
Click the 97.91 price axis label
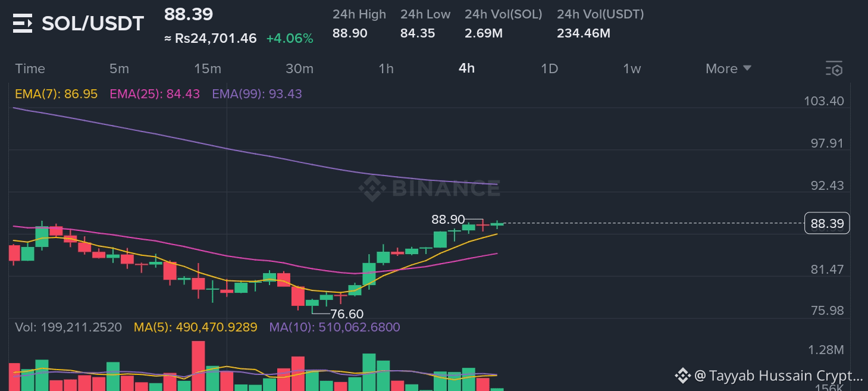pyautogui.click(x=828, y=143)
